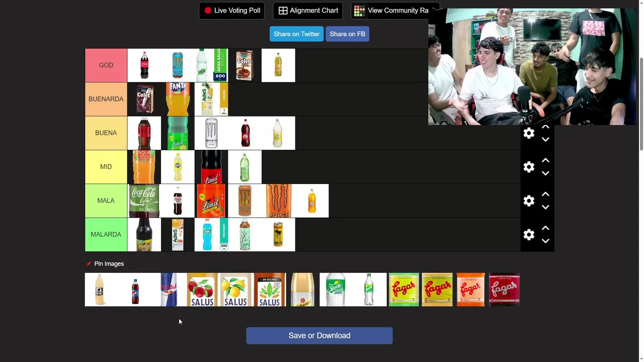Select the orange Limol image in MALA tier
This screenshot has height=362, width=644.
pyautogui.click(x=211, y=201)
